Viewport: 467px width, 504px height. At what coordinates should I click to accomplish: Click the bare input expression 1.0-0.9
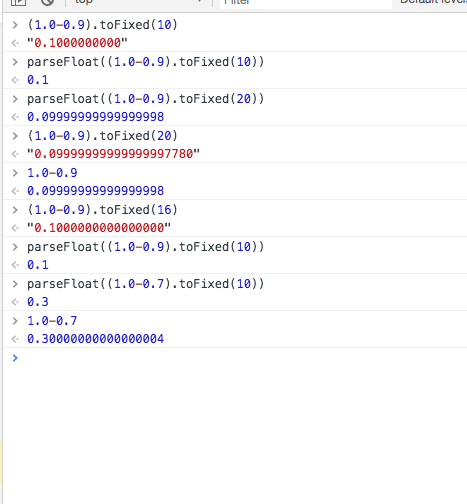pos(52,173)
